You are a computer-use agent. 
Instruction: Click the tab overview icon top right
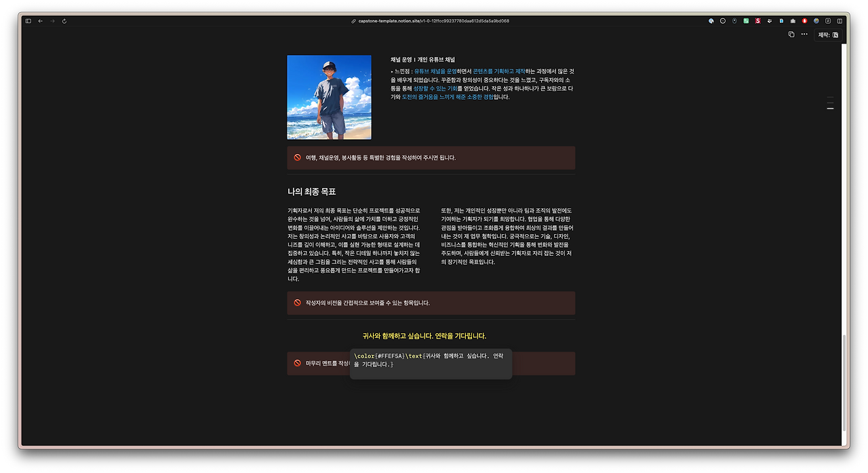pyautogui.click(x=840, y=21)
